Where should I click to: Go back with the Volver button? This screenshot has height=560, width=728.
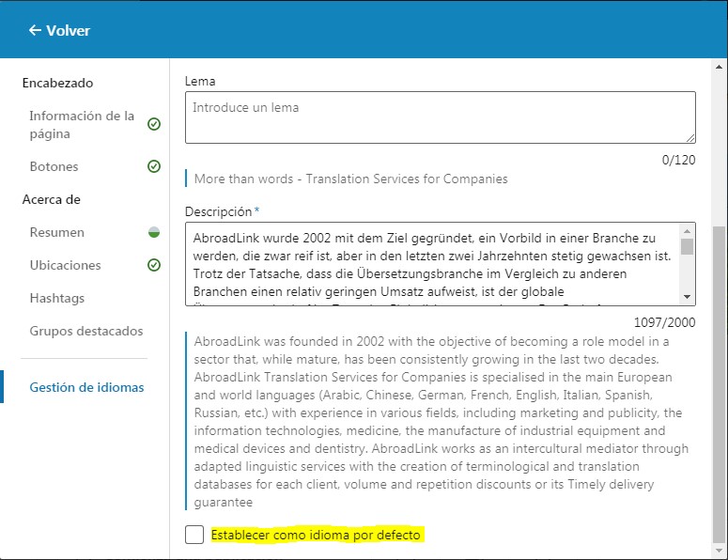point(59,31)
